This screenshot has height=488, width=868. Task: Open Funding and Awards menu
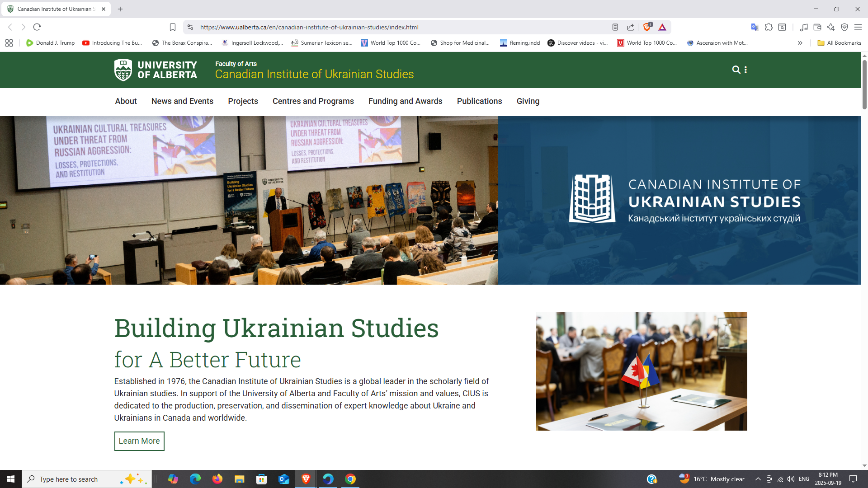[405, 101]
